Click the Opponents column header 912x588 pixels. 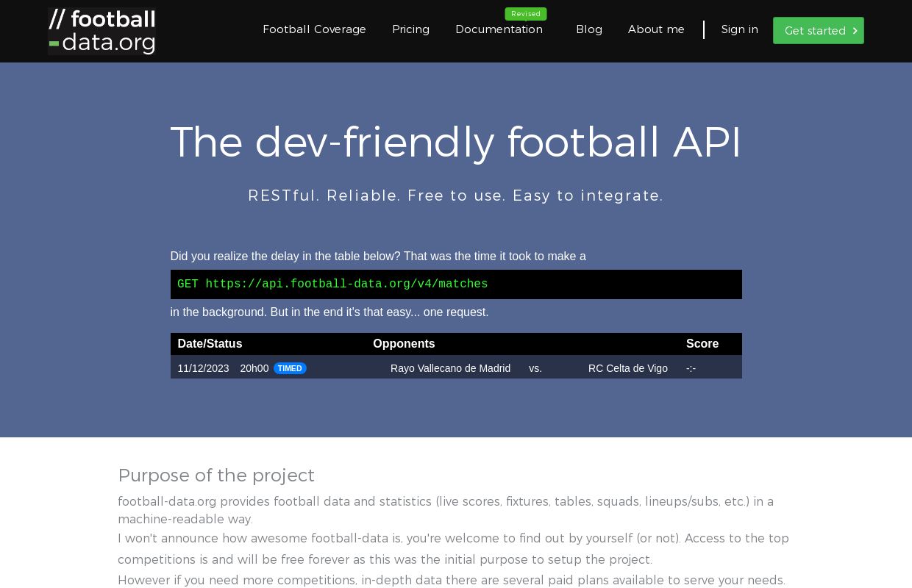(404, 344)
